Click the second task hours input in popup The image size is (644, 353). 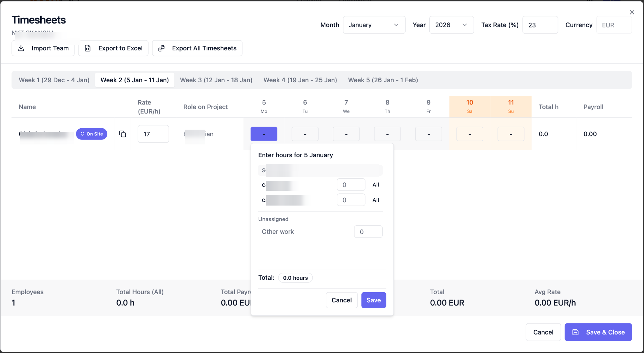[351, 200]
